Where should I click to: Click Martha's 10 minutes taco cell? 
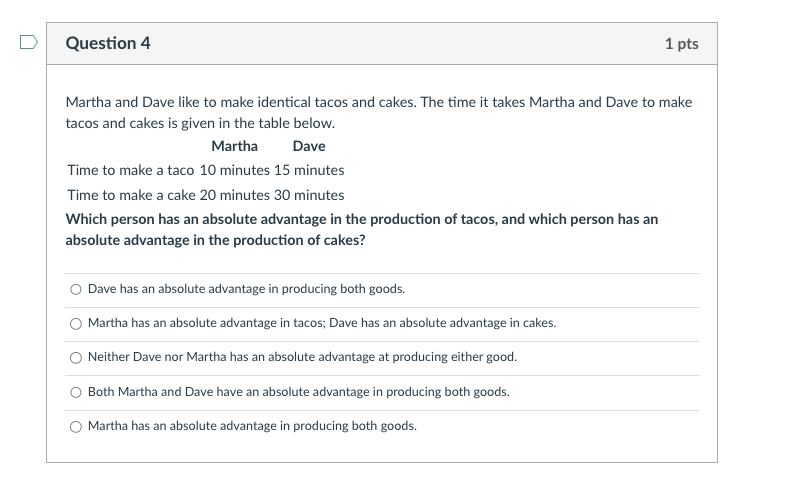[x=235, y=170]
